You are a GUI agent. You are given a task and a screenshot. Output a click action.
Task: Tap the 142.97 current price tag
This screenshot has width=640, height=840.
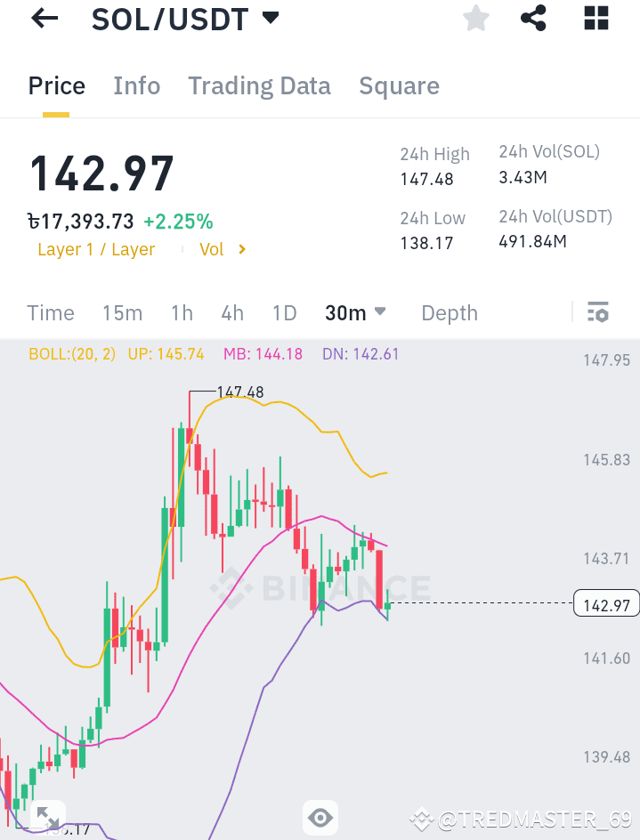[x=606, y=603]
